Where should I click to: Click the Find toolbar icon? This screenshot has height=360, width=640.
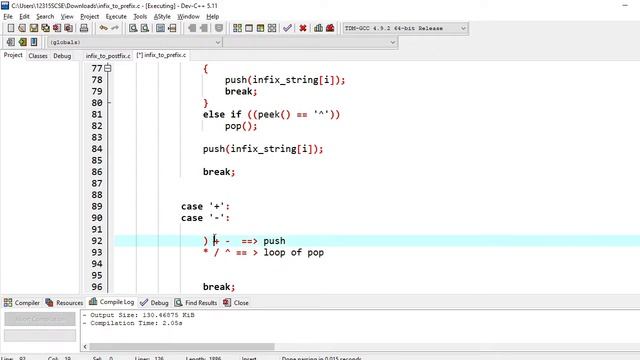(x=133, y=28)
